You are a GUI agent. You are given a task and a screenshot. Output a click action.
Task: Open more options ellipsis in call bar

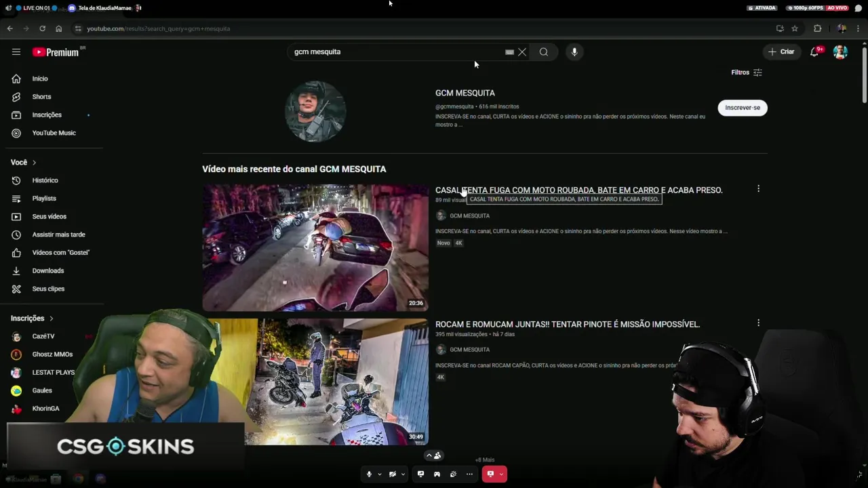[x=469, y=474]
